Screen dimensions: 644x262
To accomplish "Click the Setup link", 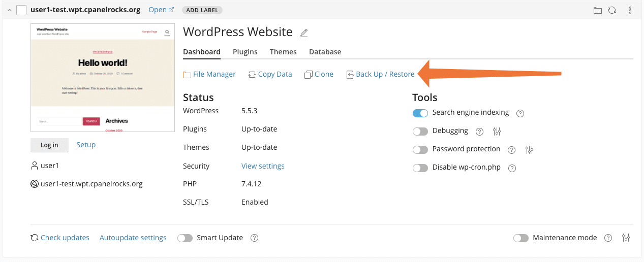I will (86, 145).
